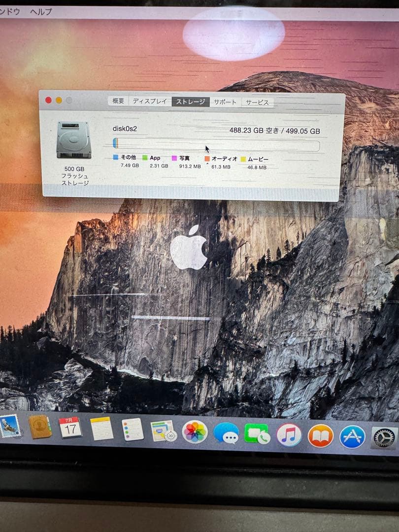Image resolution: width=399 pixels, height=532 pixels.
Task: Select the ストレージ tab
Action: tap(190, 101)
